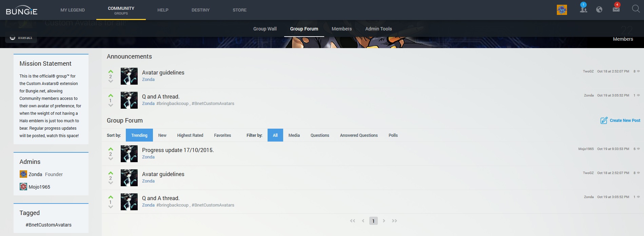This screenshot has height=236, width=644.
Task: Switch to Group Wall tab
Action: click(x=265, y=29)
